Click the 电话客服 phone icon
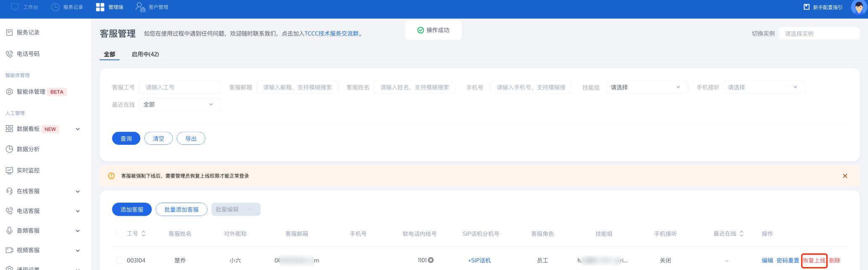The image size is (868, 270). tap(9, 211)
